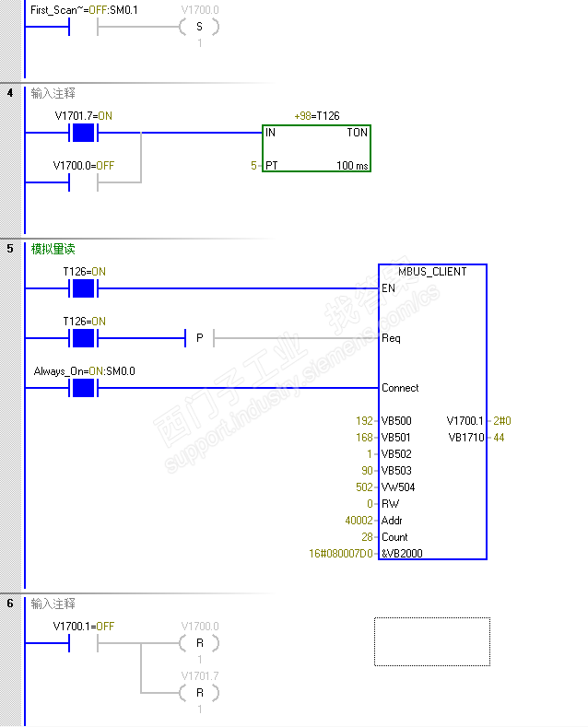Click the Addr parameter value 40002
Image resolution: width=588 pixels, height=727 pixels.
click(x=359, y=521)
